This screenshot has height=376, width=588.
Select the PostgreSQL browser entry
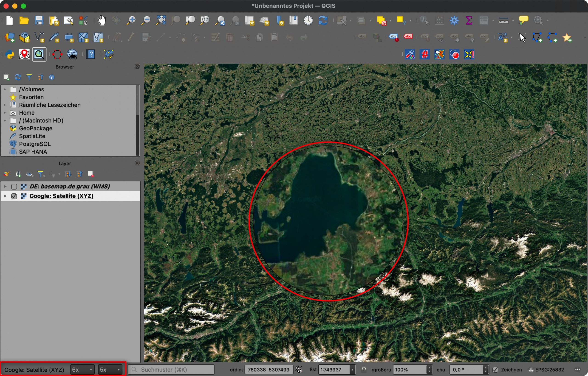(x=35, y=144)
